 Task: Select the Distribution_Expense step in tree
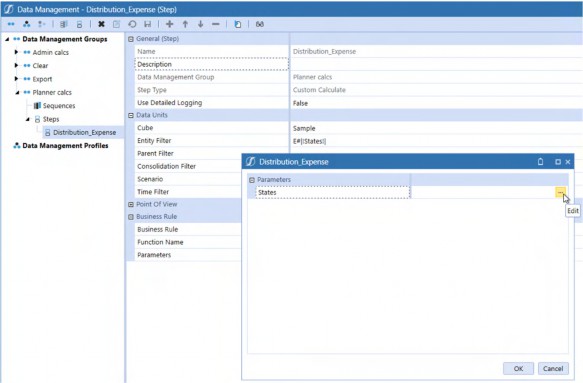tap(84, 132)
